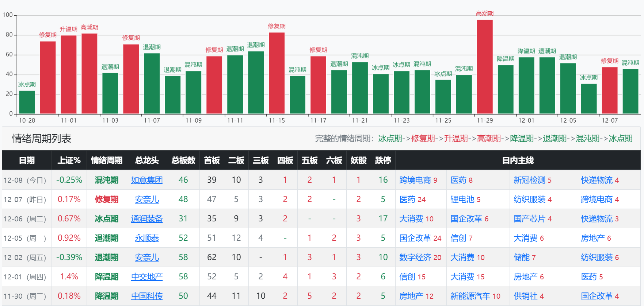Screen dimensions: 644x306
Task: Click the 妖股 column header
Action: pos(358,160)
